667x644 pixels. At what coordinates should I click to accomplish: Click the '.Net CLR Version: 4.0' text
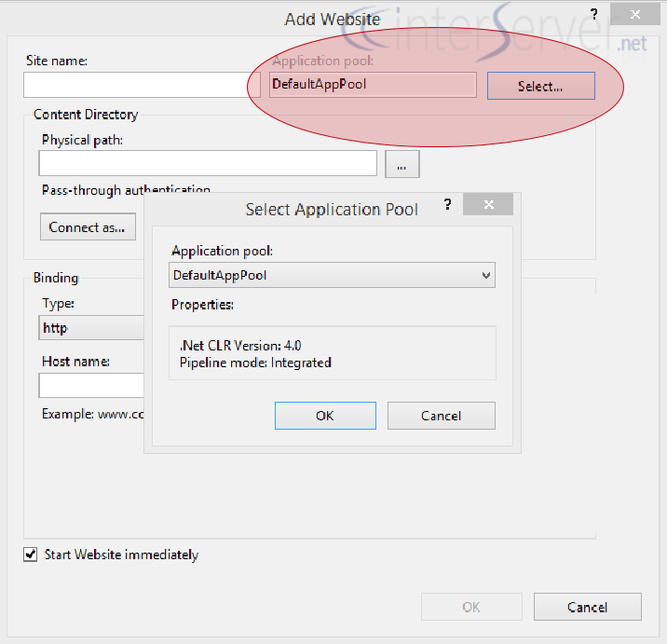point(240,346)
